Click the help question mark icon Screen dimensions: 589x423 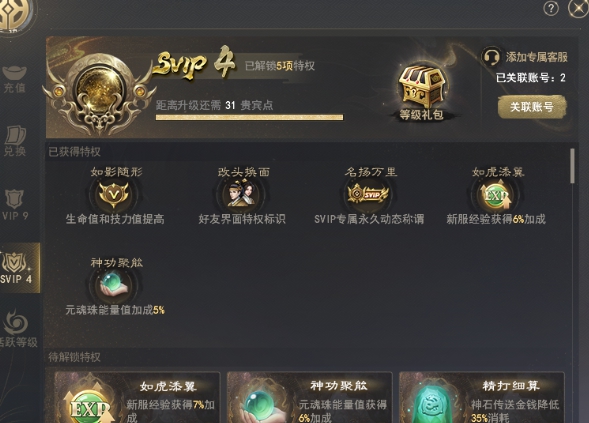click(551, 8)
